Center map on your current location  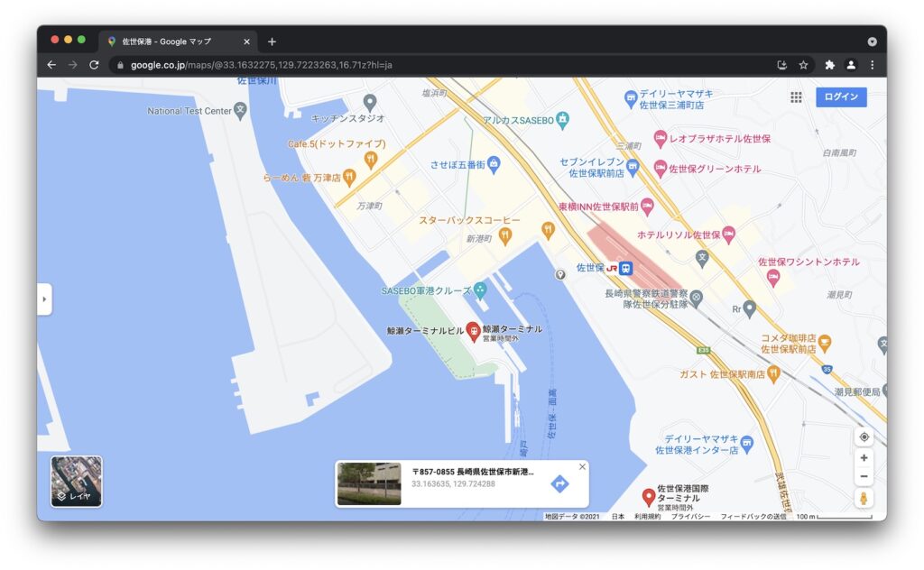tap(864, 437)
